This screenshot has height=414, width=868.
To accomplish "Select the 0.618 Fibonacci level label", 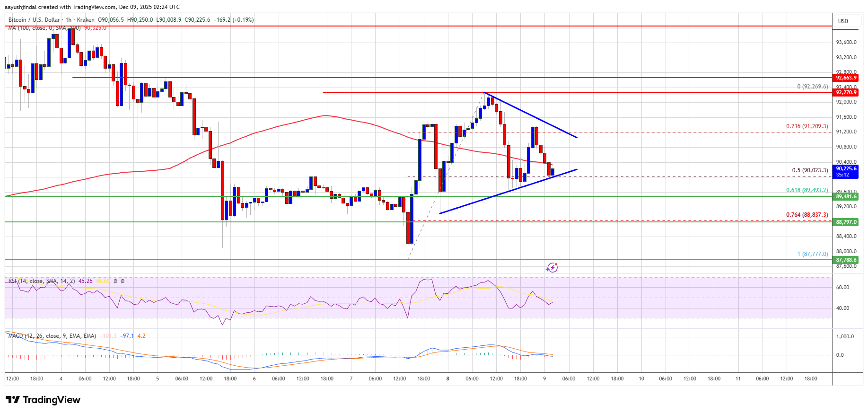I will [x=807, y=190].
